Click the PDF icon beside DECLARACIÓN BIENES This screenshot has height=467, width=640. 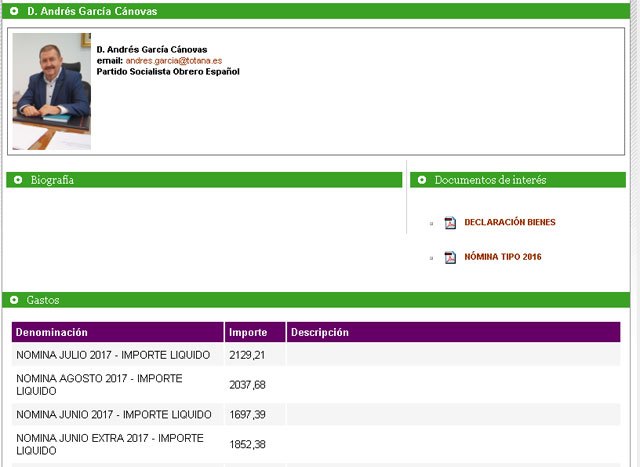pyautogui.click(x=450, y=222)
